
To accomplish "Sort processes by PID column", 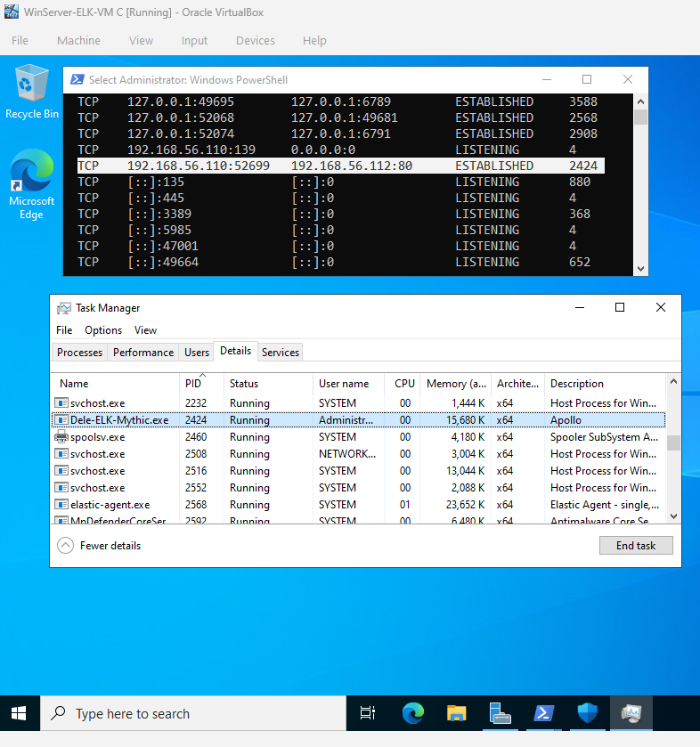I will [201, 384].
